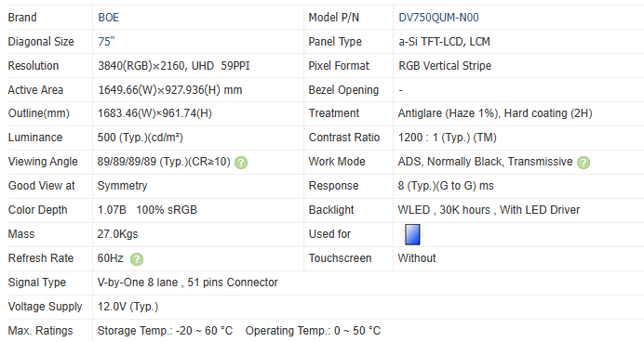Click the help icon next to Work Mode value
Viewport: 644px width, 342px height.
click(x=584, y=163)
